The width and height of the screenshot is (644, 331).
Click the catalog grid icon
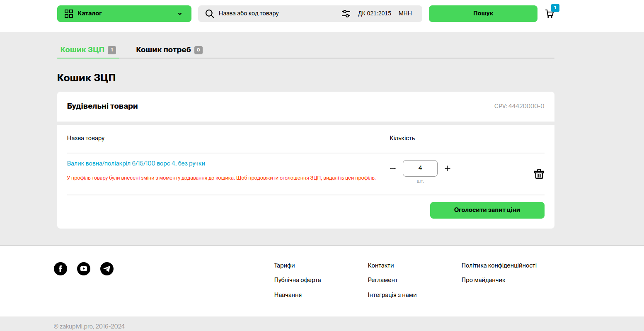click(x=69, y=14)
